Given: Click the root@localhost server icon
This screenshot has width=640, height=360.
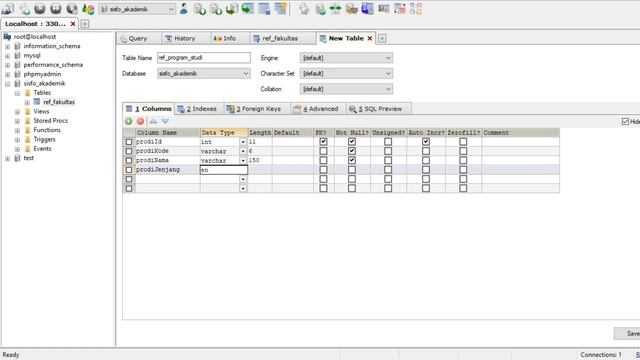Looking at the screenshot, I should tap(7, 37).
